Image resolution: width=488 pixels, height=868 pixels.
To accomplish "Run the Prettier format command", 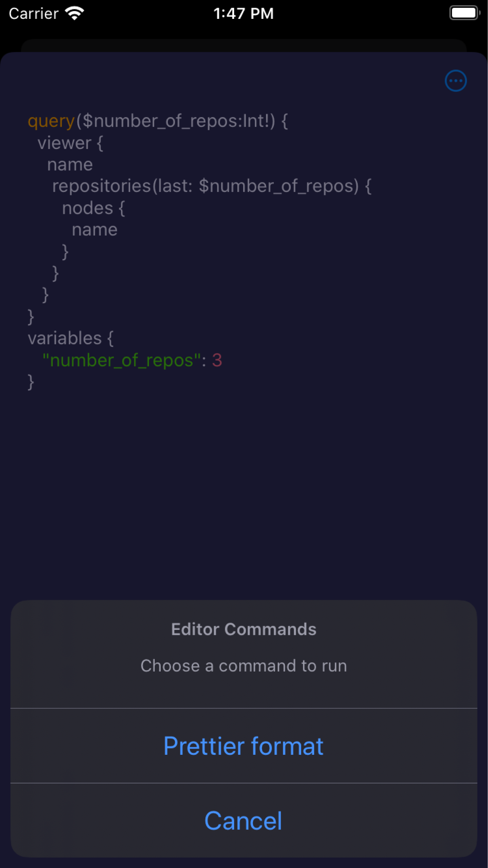I will pyautogui.click(x=244, y=746).
